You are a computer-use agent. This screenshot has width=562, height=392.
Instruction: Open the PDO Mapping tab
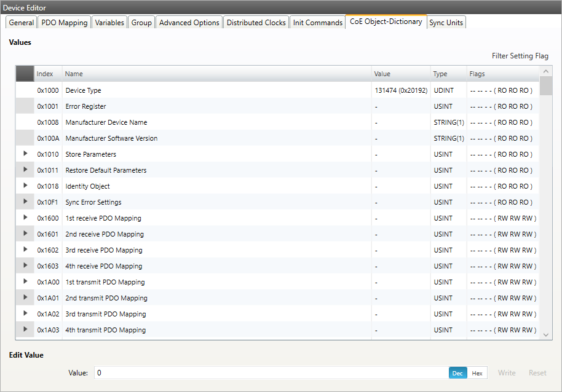coord(65,23)
